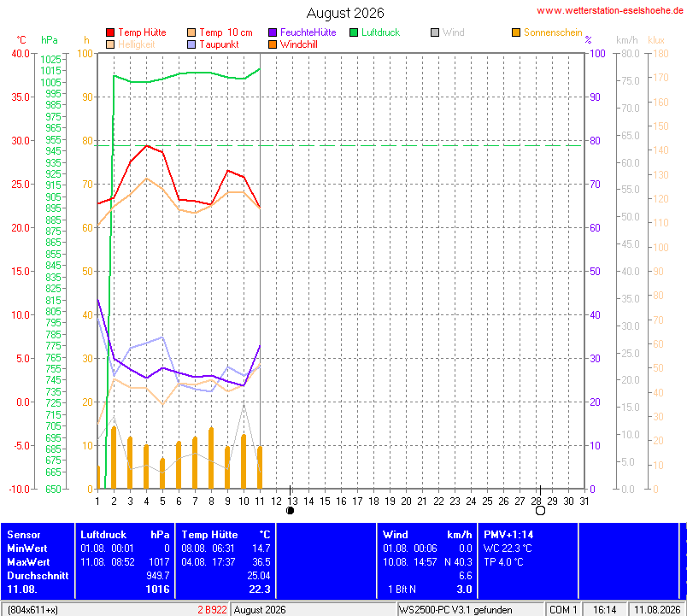Click the 'WC 22.3 °C' windchill value
This screenshot has height=616, width=687.
coord(508,549)
